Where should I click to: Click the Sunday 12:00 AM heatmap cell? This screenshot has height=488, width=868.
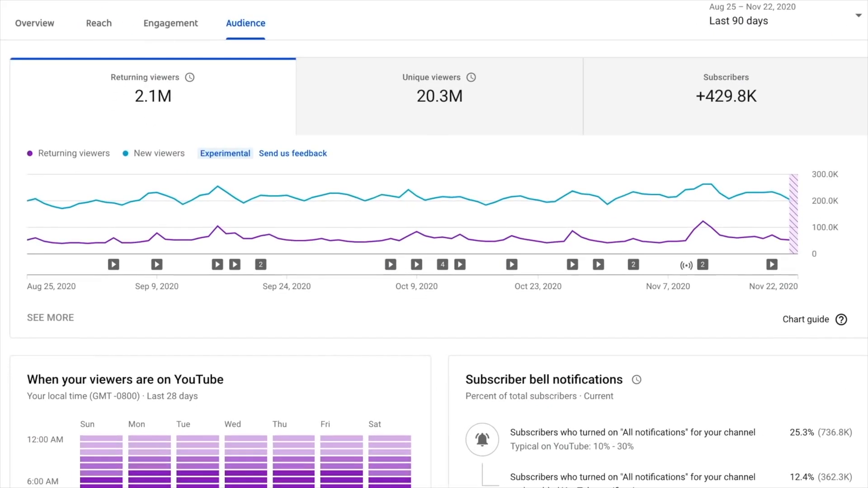[x=101, y=438]
